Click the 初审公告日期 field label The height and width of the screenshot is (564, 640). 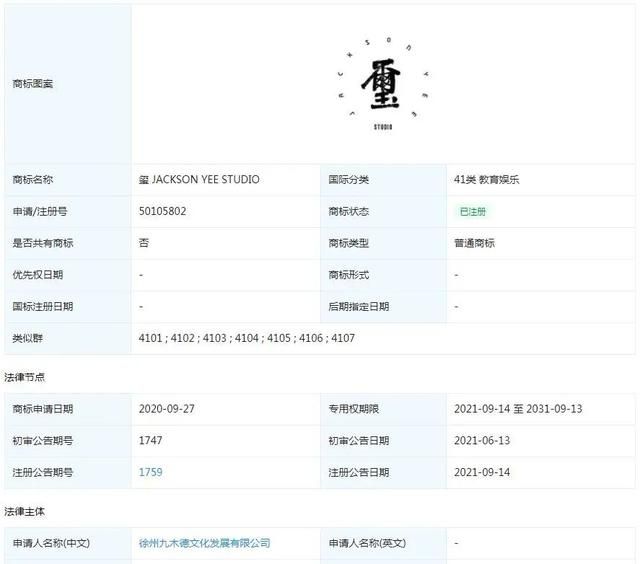coord(359,441)
